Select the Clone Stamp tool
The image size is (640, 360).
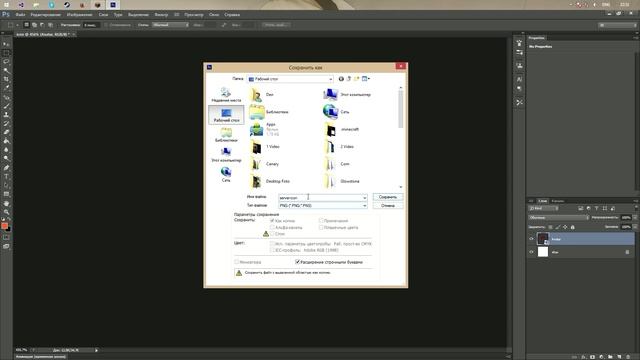click(6, 115)
